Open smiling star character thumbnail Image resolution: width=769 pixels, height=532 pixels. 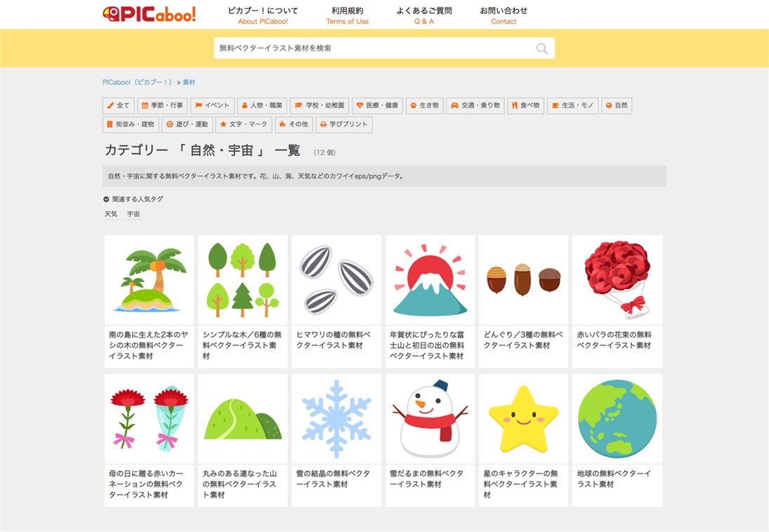523,419
